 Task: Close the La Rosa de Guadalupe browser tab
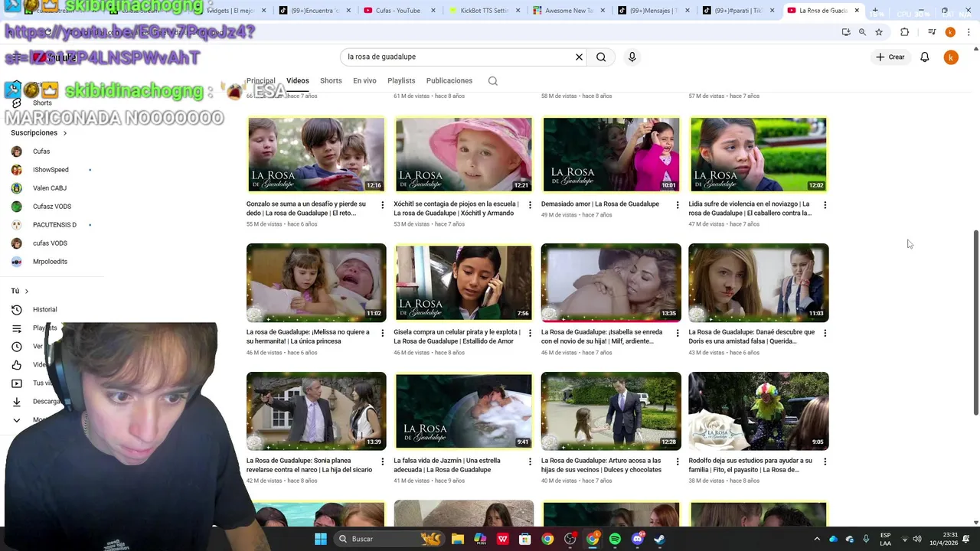(x=857, y=11)
